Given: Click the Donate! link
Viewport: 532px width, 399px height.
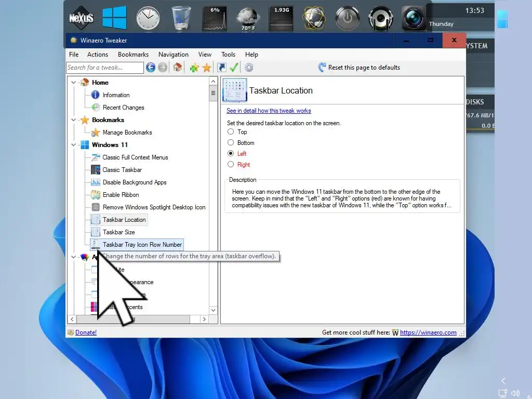Looking at the screenshot, I should [x=86, y=332].
